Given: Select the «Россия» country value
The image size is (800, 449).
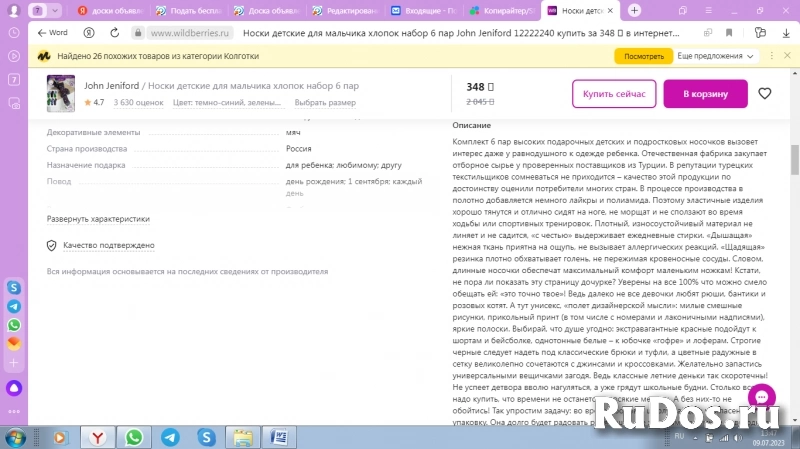Looking at the screenshot, I should click(x=298, y=148).
